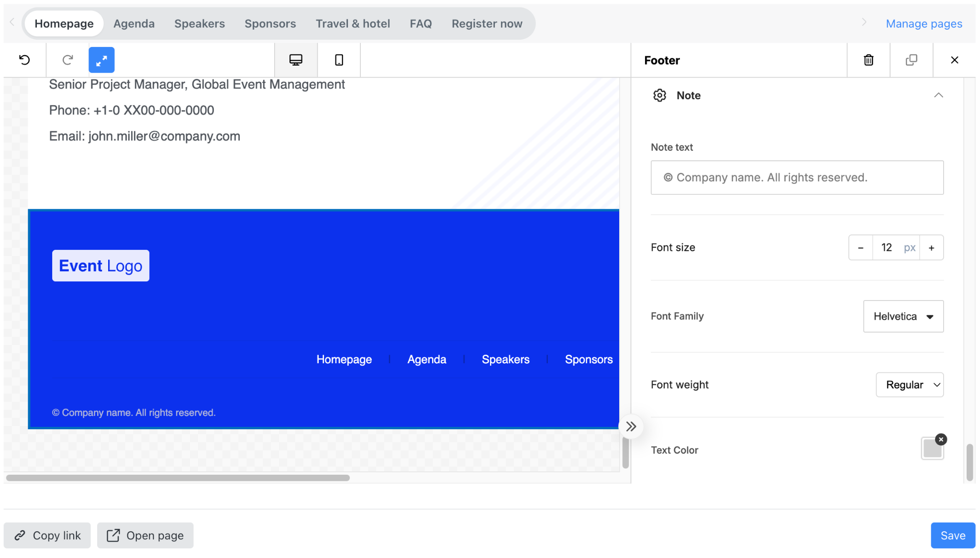Switch to mobile preview icon

[339, 60]
